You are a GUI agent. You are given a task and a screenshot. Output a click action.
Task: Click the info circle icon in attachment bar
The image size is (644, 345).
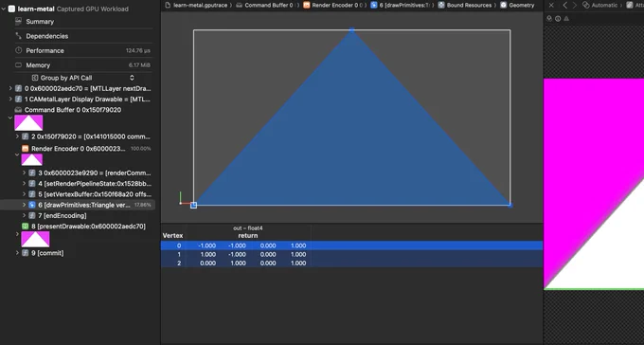[x=558, y=19]
